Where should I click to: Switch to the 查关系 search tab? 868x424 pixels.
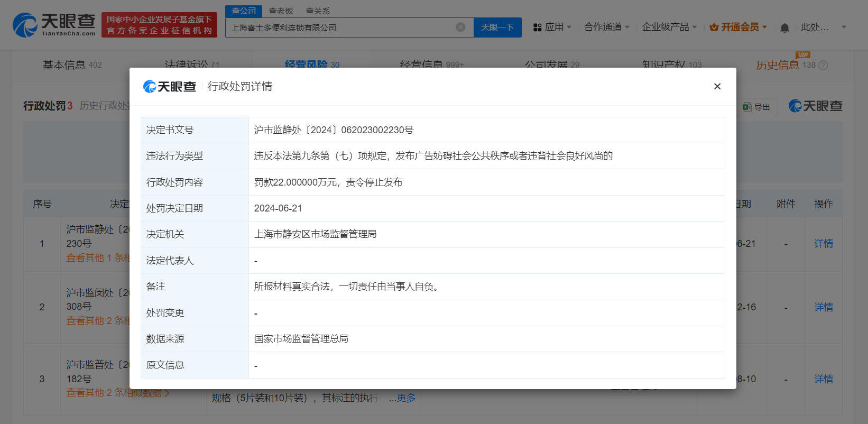[318, 11]
